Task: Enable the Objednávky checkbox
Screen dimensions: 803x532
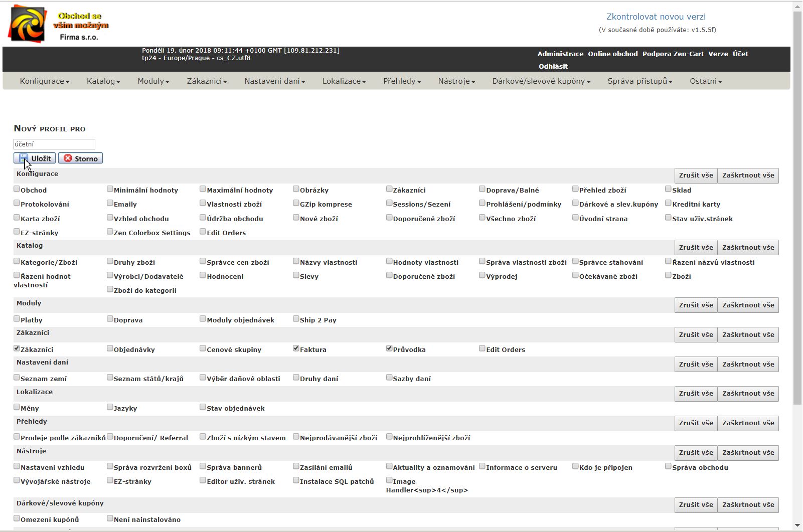Action: [x=110, y=348]
